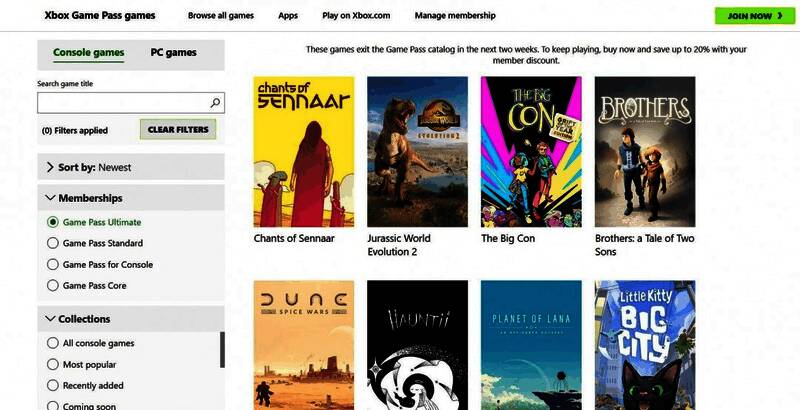Click the search magnifier icon
This screenshot has width=800, height=410.
215,103
